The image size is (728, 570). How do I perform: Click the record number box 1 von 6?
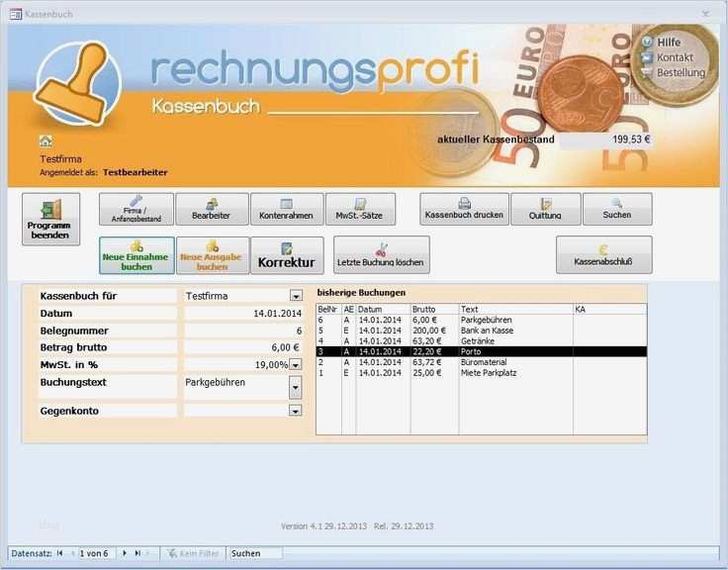[95, 553]
